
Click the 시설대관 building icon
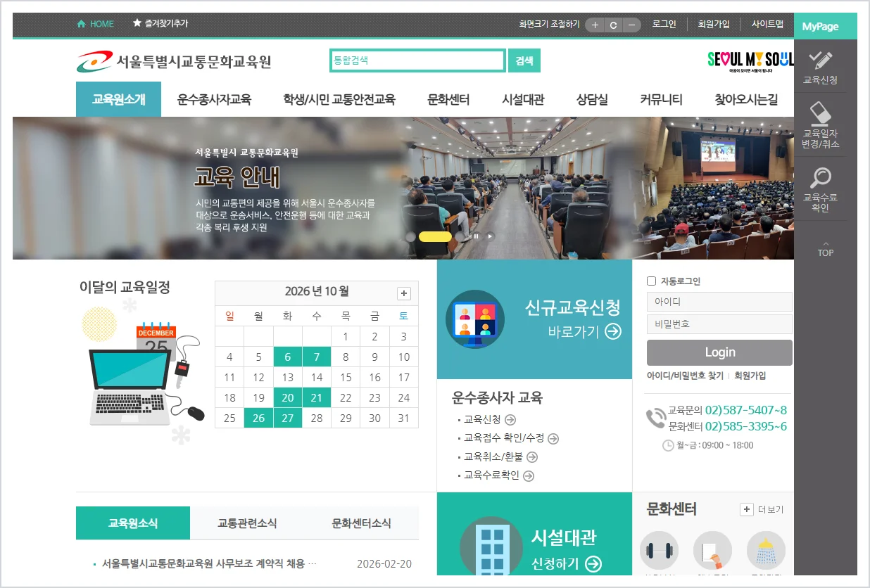tap(491, 547)
